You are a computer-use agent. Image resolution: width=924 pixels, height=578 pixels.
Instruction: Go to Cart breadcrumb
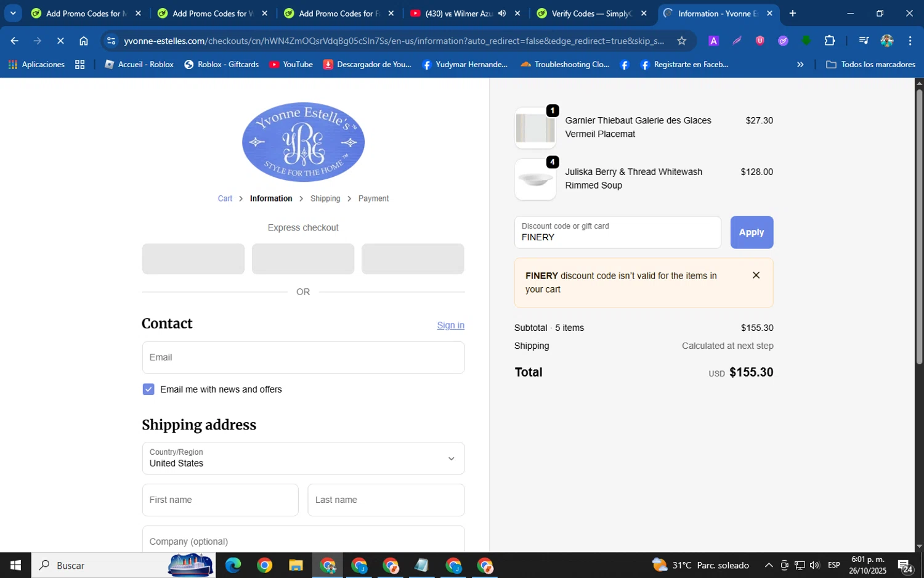225,198
